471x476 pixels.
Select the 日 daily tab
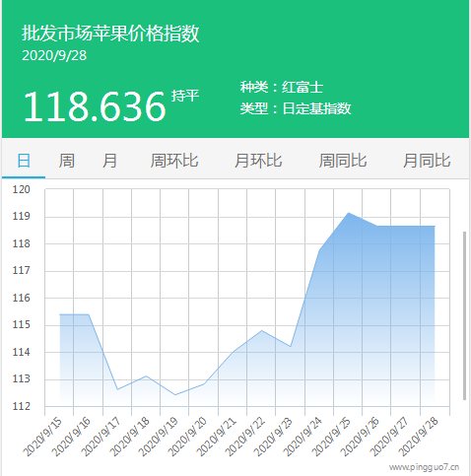(x=24, y=161)
